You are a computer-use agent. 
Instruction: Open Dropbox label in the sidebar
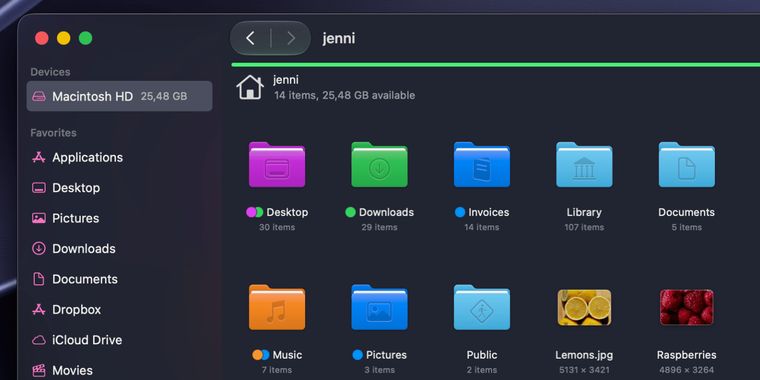point(77,309)
